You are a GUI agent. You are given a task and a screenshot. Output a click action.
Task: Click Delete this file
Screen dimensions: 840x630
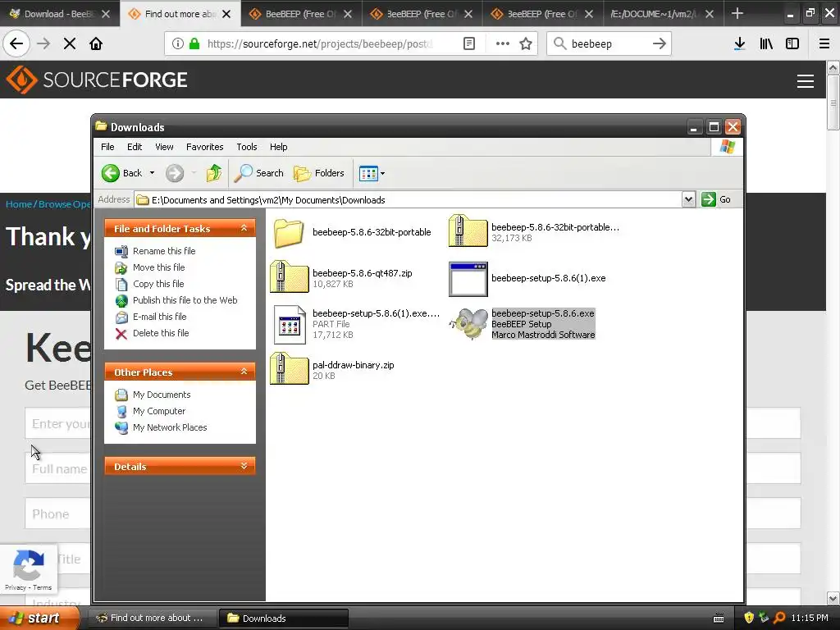(161, 333)
